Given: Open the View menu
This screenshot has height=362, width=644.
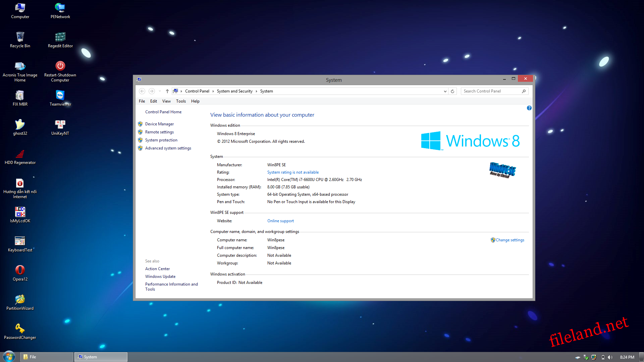Looking at the screenshot, I should [166, 101].
